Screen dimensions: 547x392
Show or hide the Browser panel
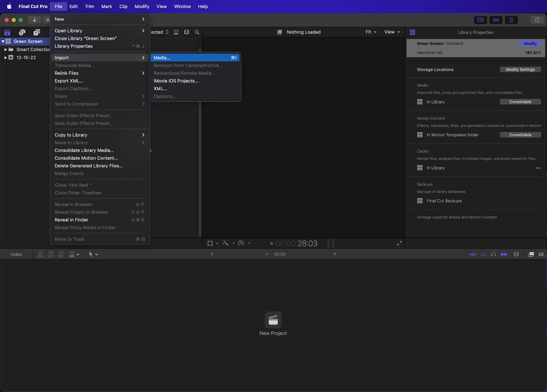coord(480,20)
